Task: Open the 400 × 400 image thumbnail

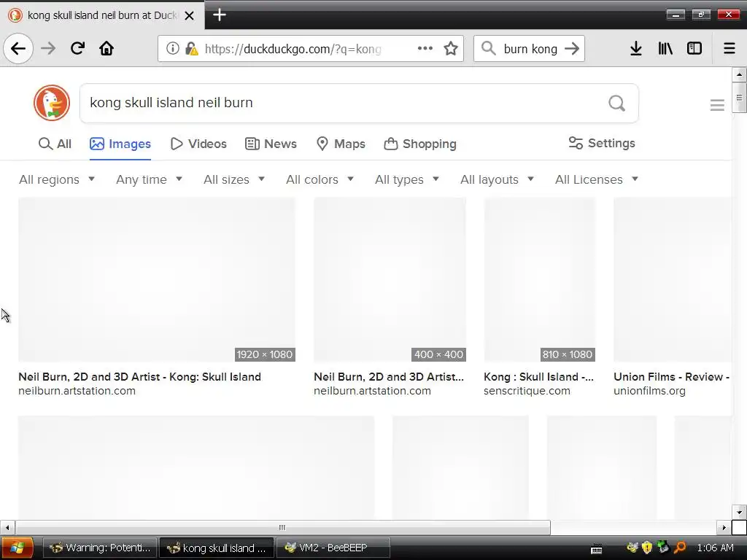Action: click(x=390, y=280)
